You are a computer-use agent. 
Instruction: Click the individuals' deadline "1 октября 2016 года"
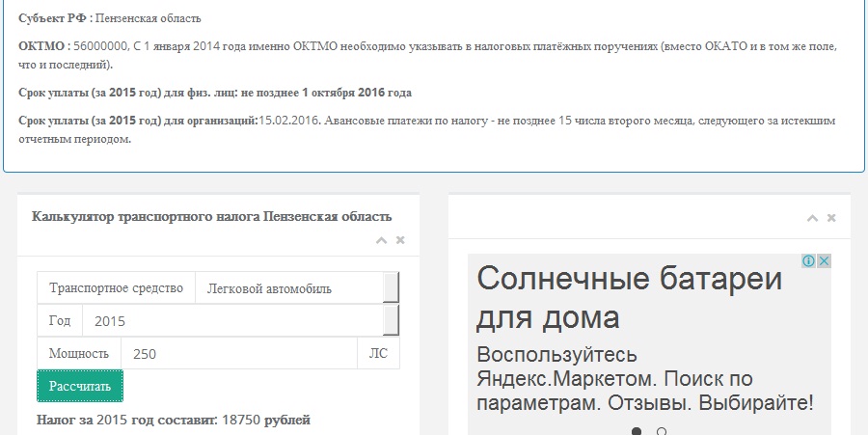tap(357, 93)
